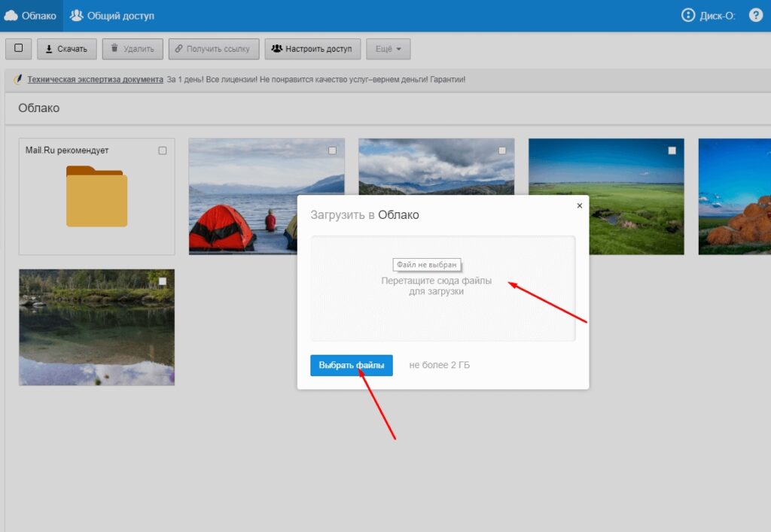Image resolution: width=771 pixels, height=532 pixels.
Task: Click the Скачать download button
Action: pyautogui.click(x=66, y=49)
